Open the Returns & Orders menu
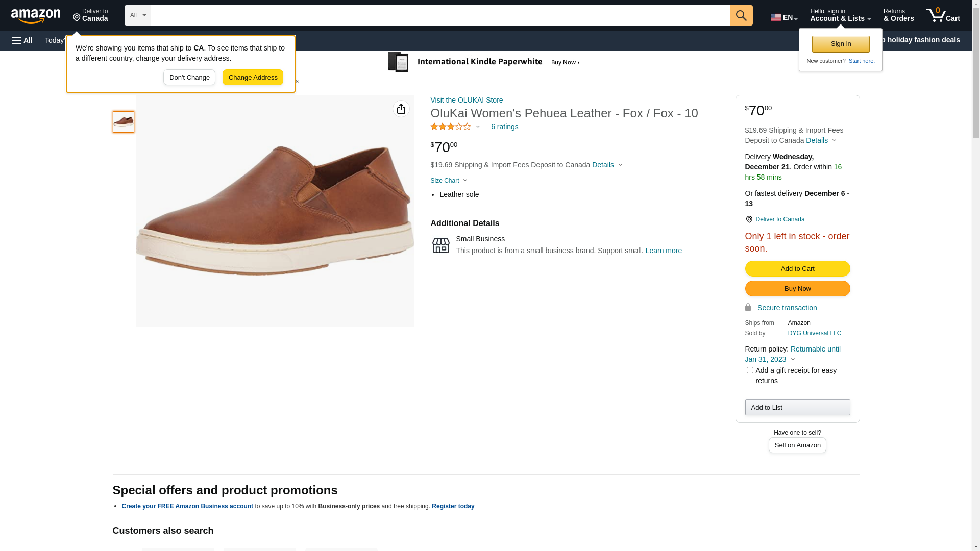980x551 pixels. pos(898,15)
